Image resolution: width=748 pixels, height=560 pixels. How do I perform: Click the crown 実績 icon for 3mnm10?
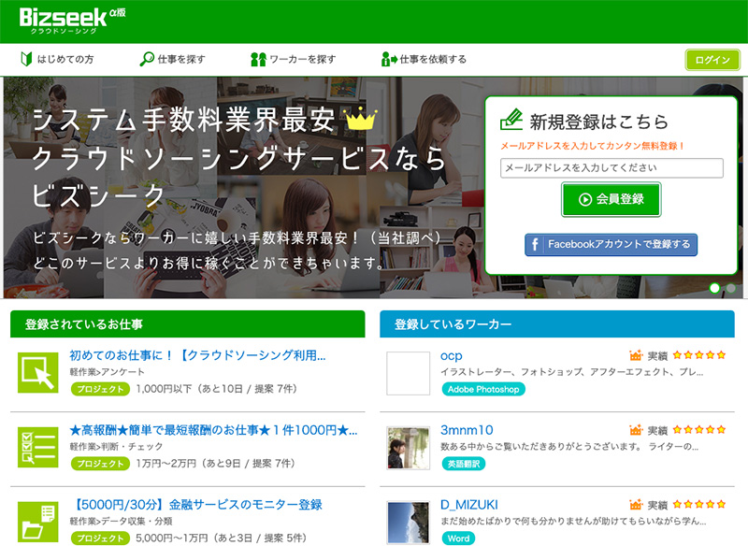point(636,430)
